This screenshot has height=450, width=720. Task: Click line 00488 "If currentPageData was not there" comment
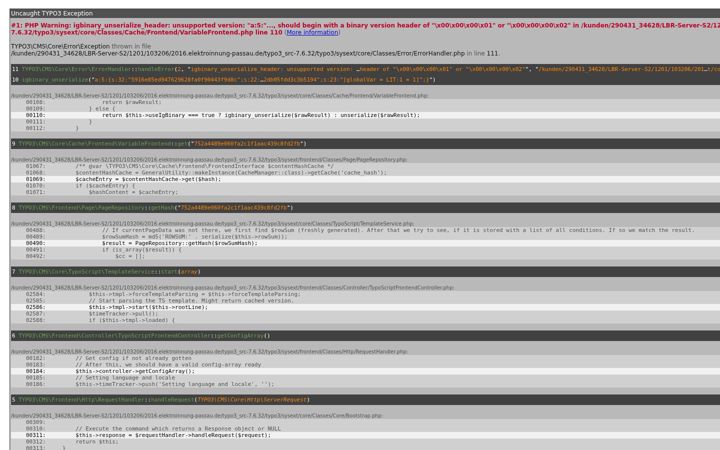click(365, 230)
